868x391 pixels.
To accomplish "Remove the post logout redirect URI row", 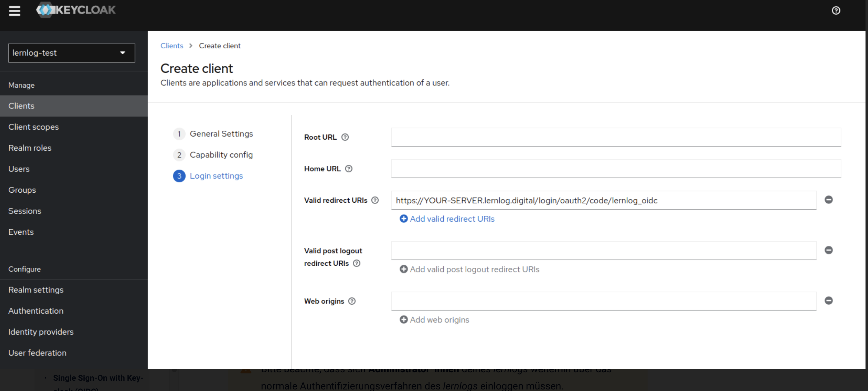I will [828, 250].
